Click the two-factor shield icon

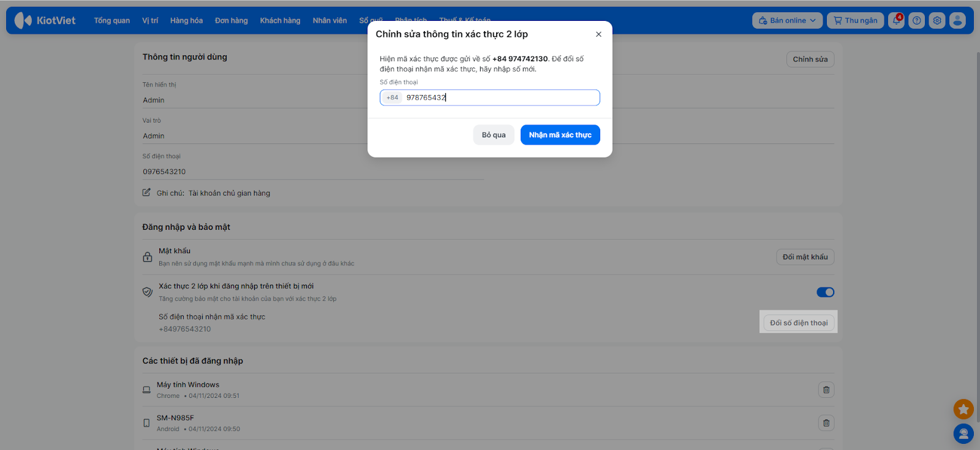tap(148, 292)
